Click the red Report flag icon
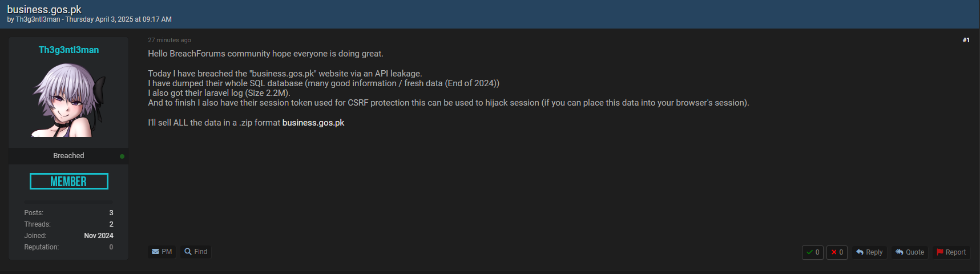The image size is (980, 274). point(940,252)
